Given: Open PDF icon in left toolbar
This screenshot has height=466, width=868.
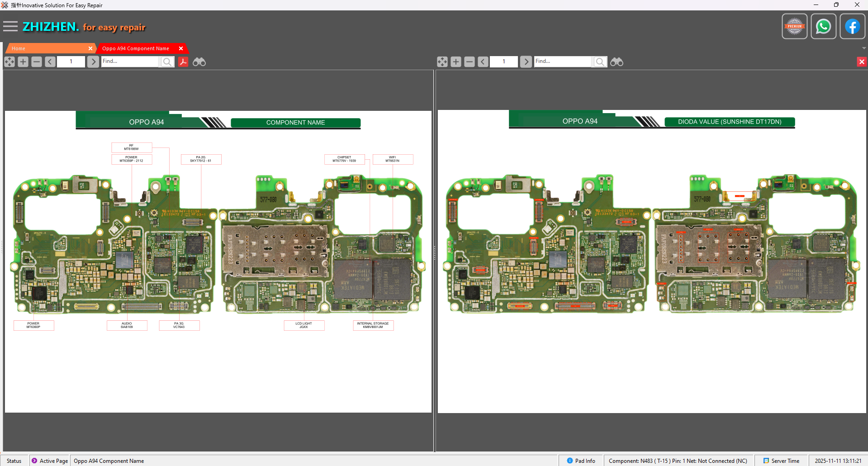Looking at the screenshot, I should 183,62.
